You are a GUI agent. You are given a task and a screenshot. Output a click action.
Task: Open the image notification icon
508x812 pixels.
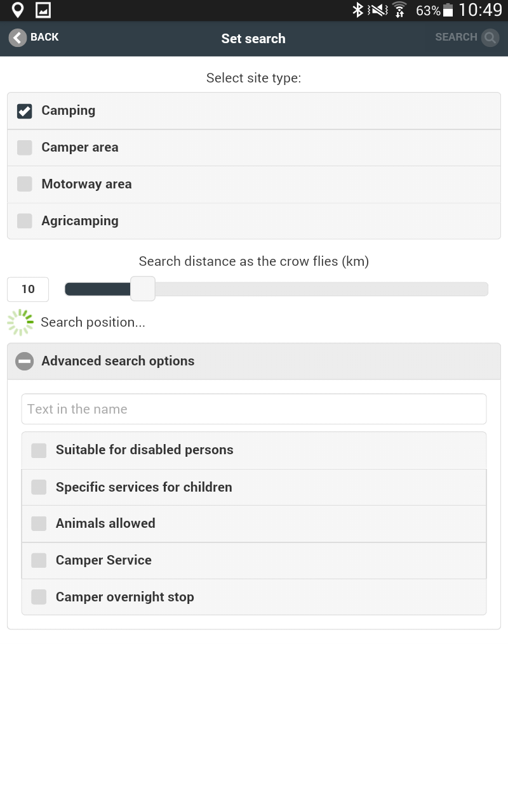[43, 10]
